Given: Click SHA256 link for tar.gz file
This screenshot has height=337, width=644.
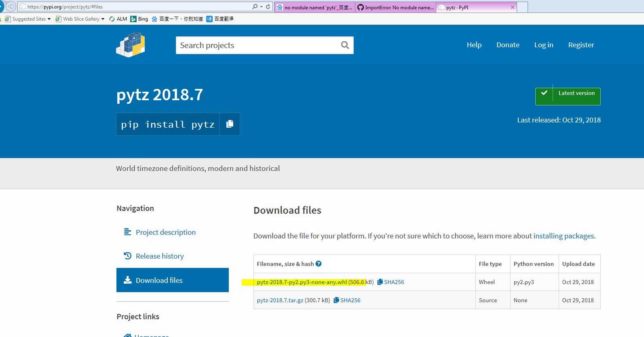Looking at the screenshot, I should point(350,300).
